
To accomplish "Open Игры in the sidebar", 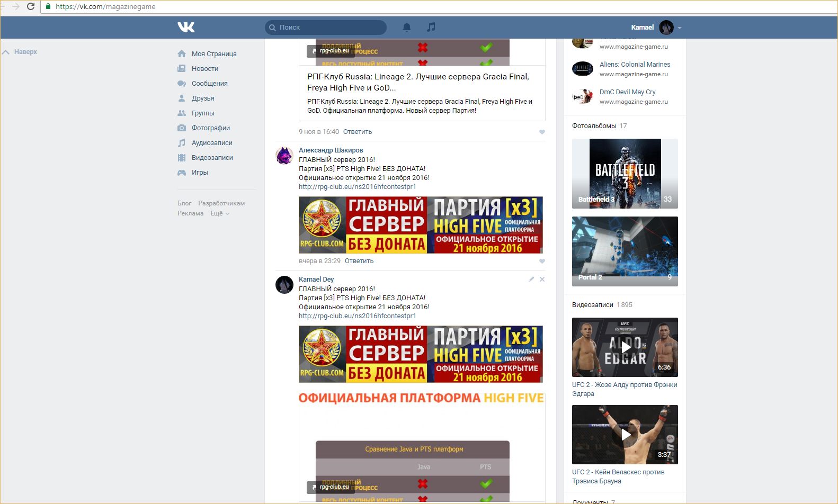I will click(200, 172).
